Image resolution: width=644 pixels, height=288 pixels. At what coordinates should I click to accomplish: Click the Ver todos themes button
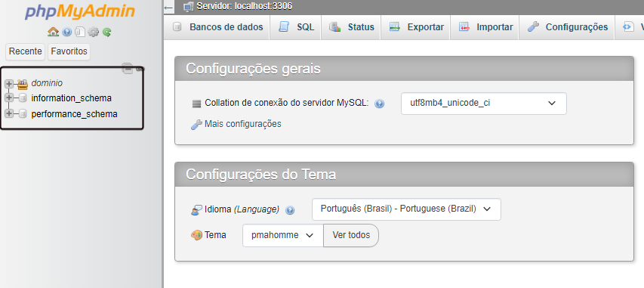tap(351, 235)
